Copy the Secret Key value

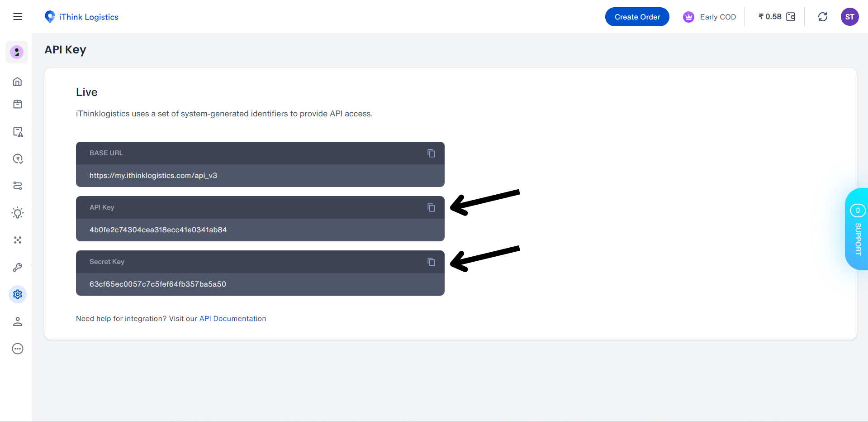point(431,262)
